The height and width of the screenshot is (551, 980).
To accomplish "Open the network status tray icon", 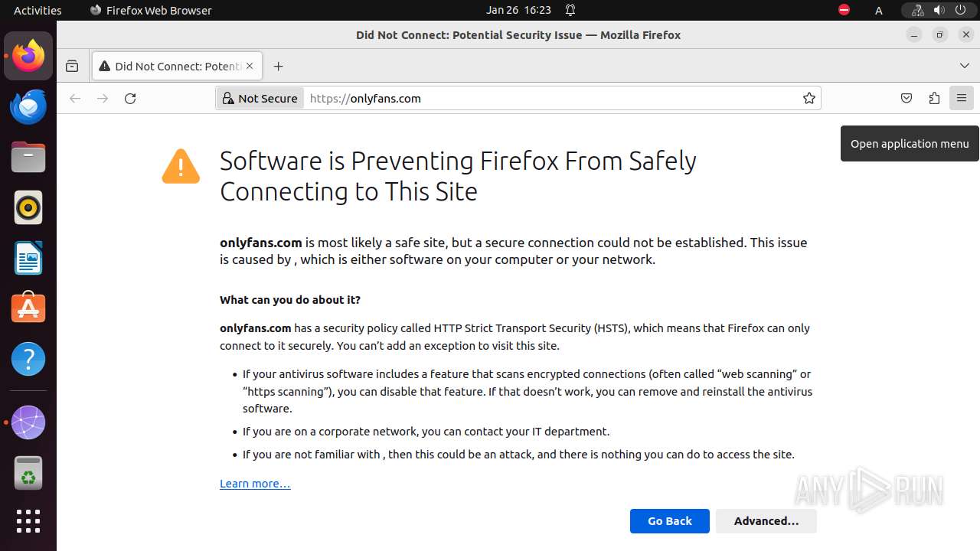I will [918, 10].
